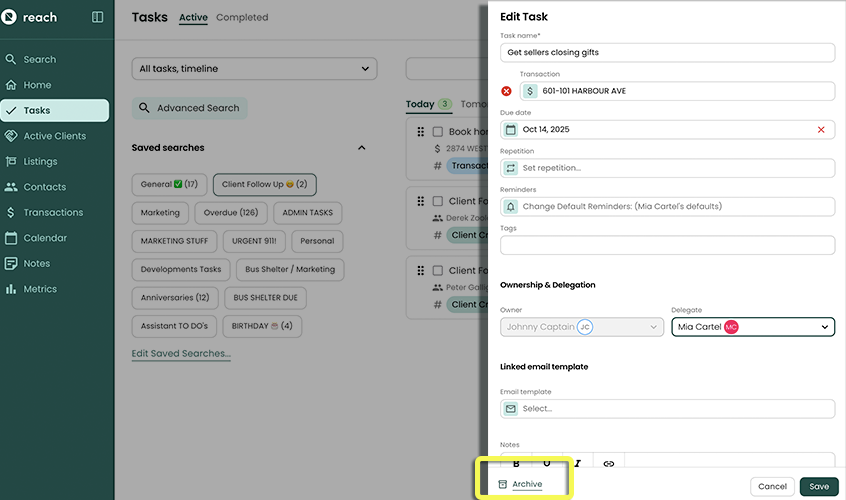Check the second Client Follow task checkbox
Screen dimensions: 846x500
click(437, 270)
